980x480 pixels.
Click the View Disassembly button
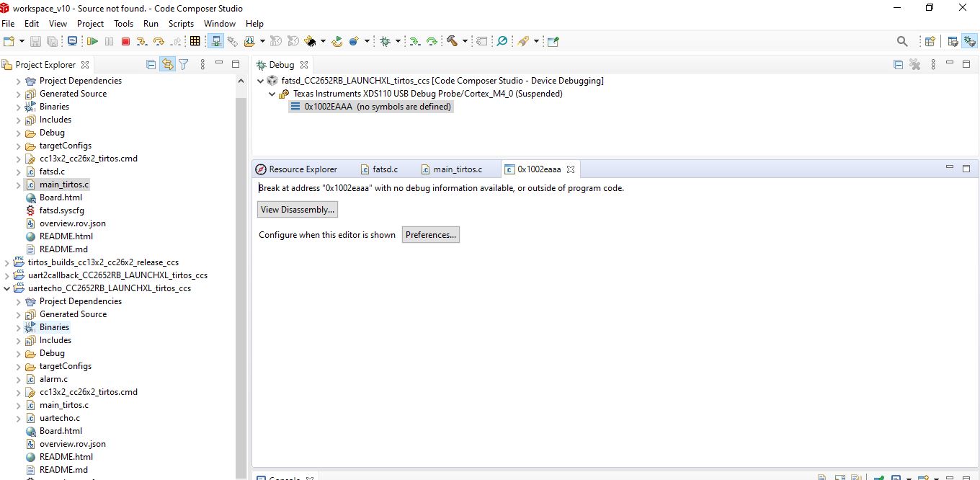pos(298,210)
